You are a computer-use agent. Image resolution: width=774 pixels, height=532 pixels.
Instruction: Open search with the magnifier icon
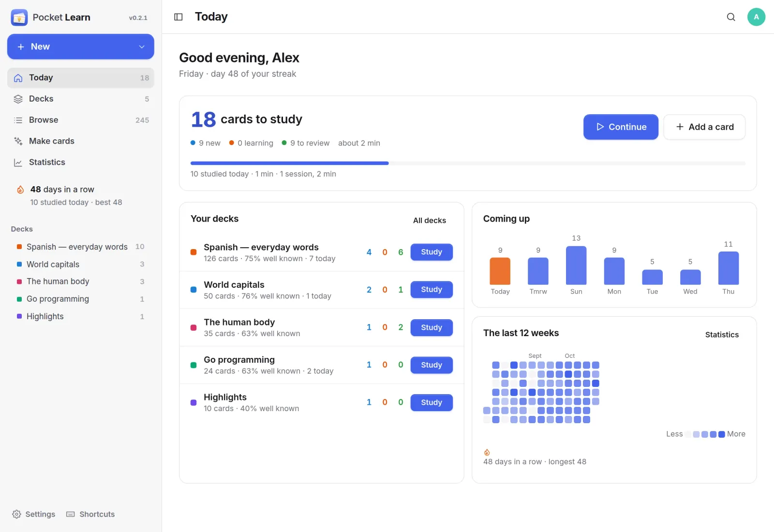pyautogui.click(x=731, y=17)
